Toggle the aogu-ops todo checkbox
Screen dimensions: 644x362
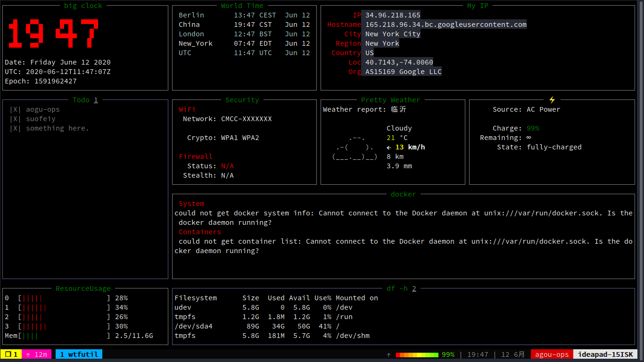tap(16, 109)
